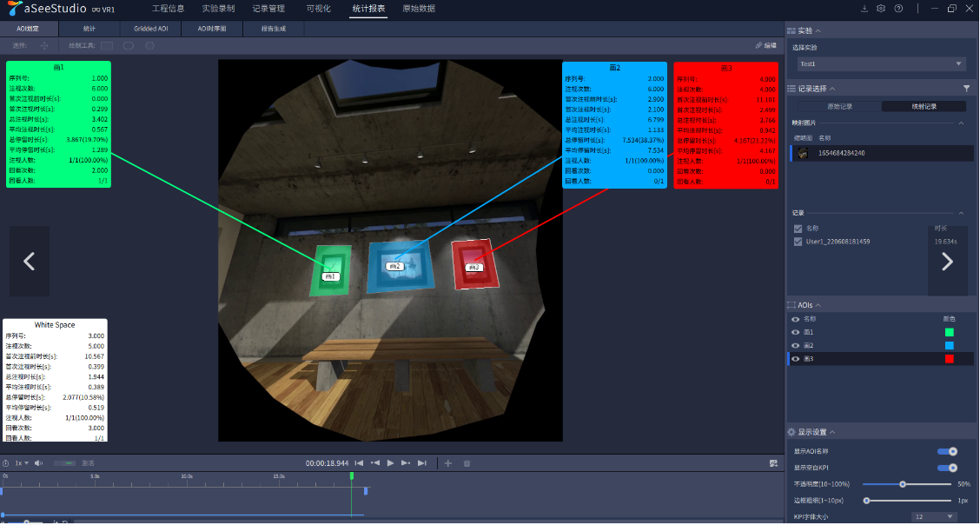Step forward one frame

click(406, 463)
